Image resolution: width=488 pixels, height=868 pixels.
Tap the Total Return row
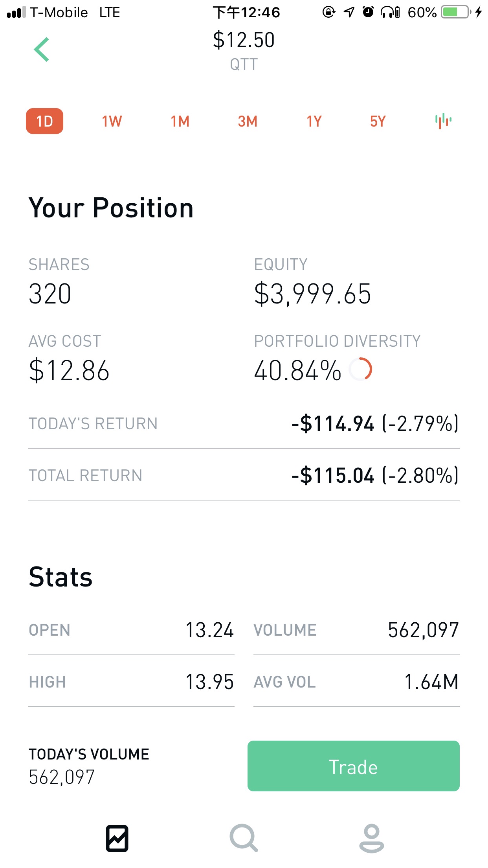click(244, 476)
